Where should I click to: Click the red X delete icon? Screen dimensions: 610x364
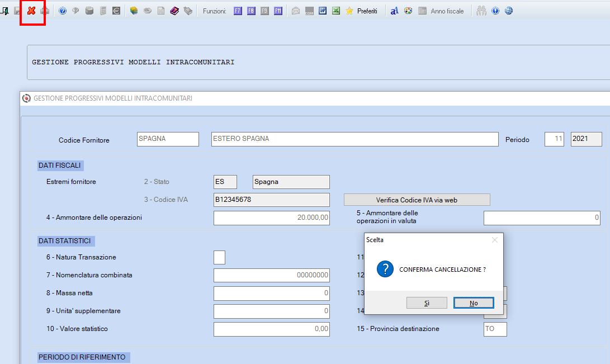point(31,11)
